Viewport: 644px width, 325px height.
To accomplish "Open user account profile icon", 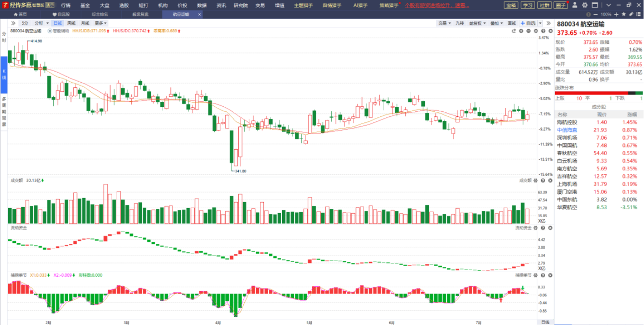I will point(574,5).
